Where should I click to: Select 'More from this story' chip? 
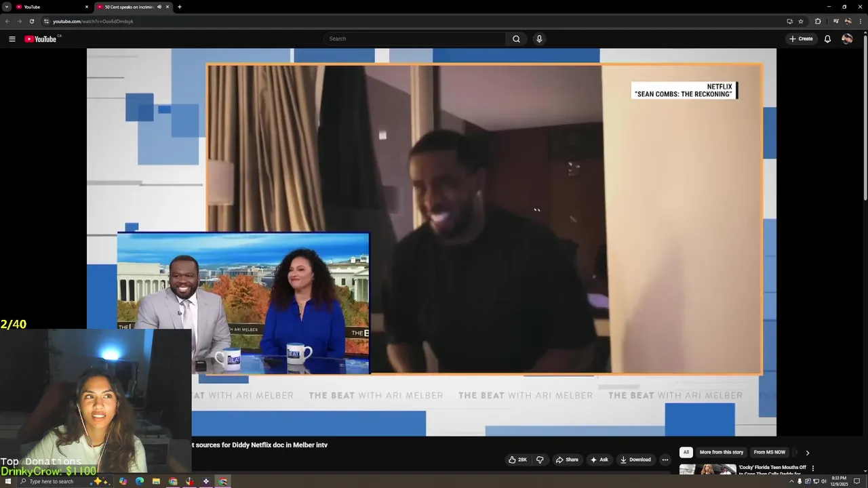pos(722,452)
